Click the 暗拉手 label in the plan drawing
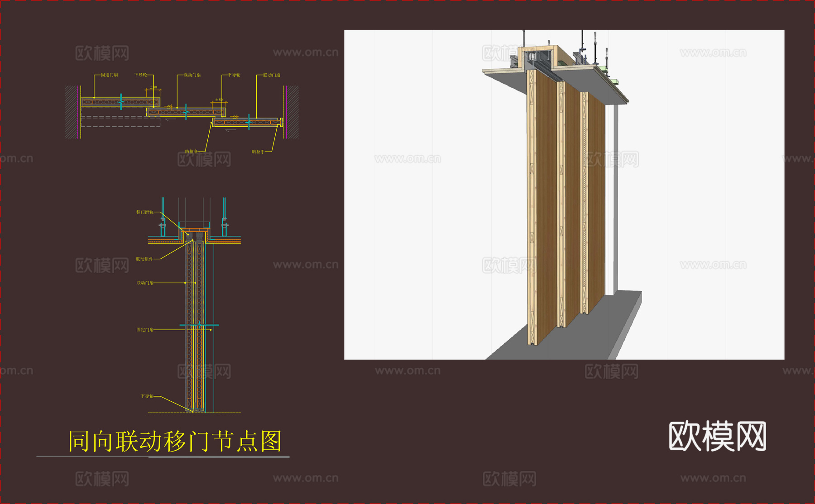This screenshot has width=815, height=504. 258,152
